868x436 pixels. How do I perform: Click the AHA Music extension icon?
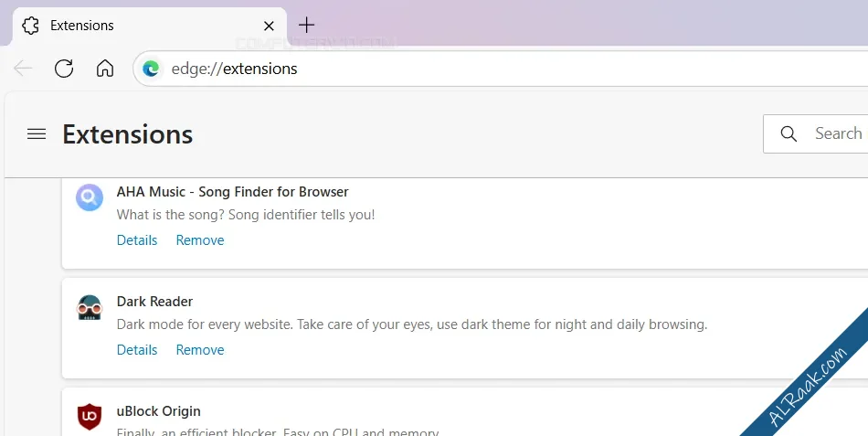[90, 197]
